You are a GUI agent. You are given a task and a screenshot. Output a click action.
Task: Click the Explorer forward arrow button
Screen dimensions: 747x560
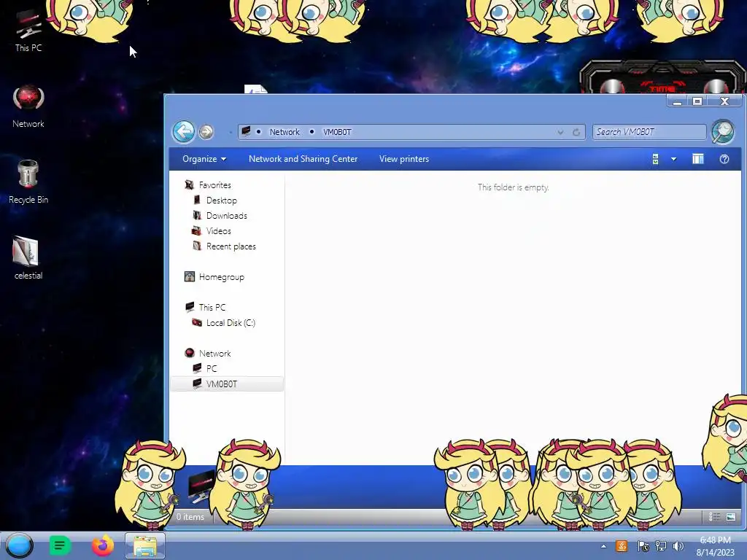coord(206,132)
